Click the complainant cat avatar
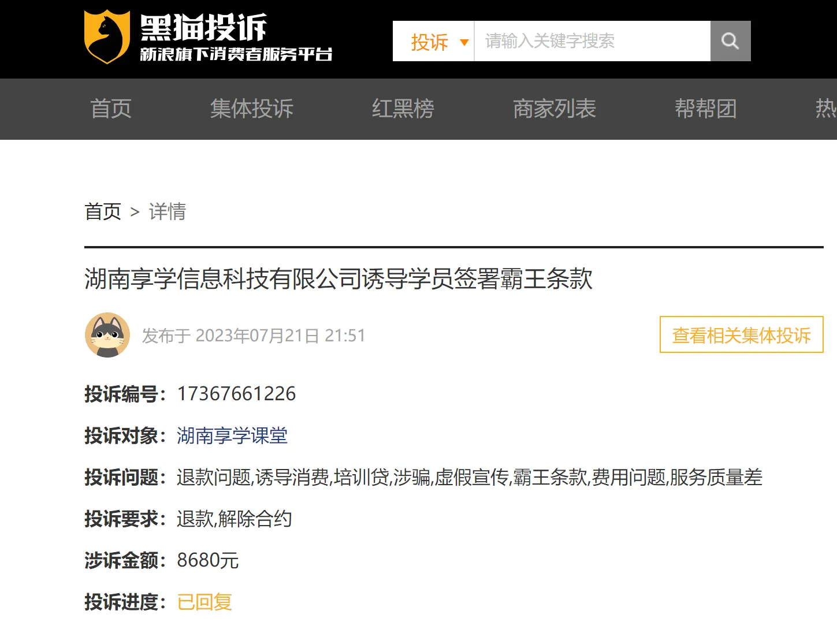Image resolution: width=837 pixels, height=644 pixels. click(107, 335)
